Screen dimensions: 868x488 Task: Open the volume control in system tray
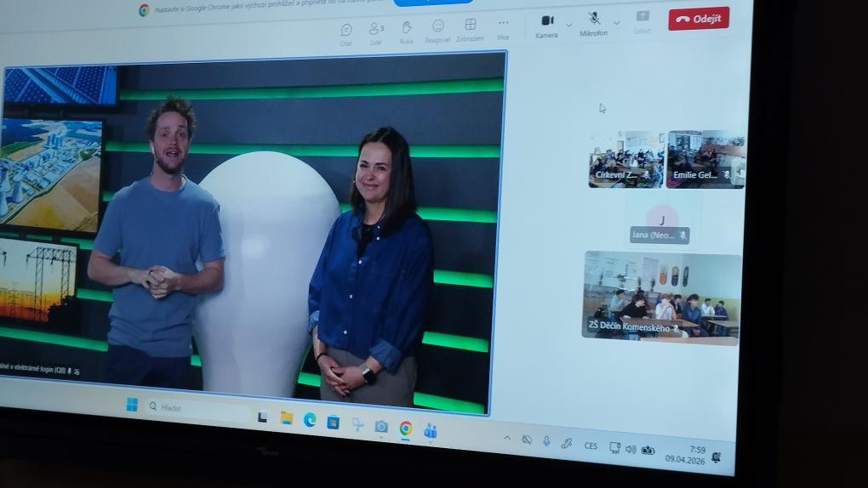coord(631,449)
